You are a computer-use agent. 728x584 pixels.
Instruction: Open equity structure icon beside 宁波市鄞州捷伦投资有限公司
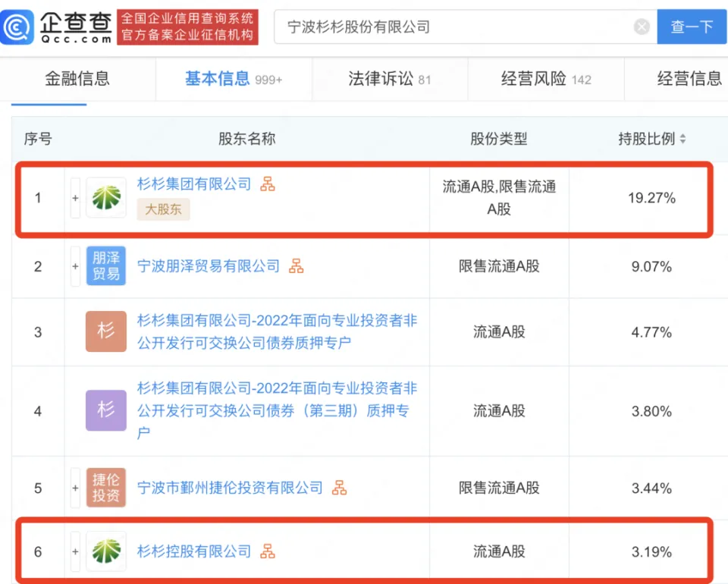340,488
